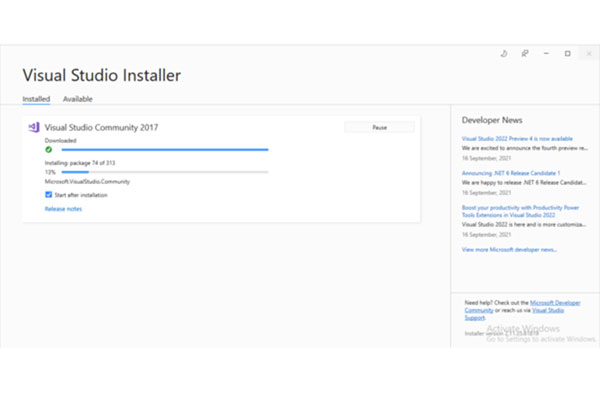Image resolution: width=600 pixels, height=400 pixels.
Task: Click the installing package progress bar
Action: 165,172
